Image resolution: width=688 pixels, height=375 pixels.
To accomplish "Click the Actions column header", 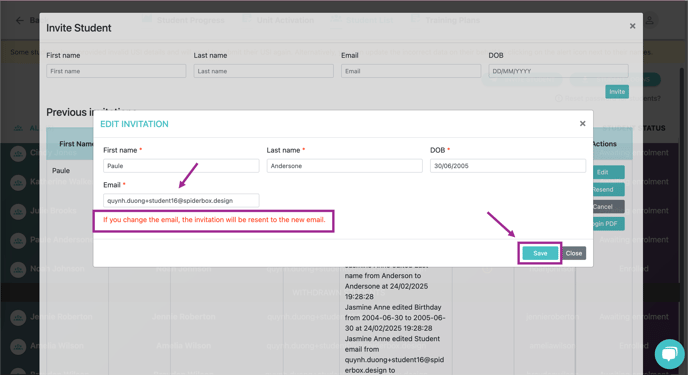I will tap(604, 144).
